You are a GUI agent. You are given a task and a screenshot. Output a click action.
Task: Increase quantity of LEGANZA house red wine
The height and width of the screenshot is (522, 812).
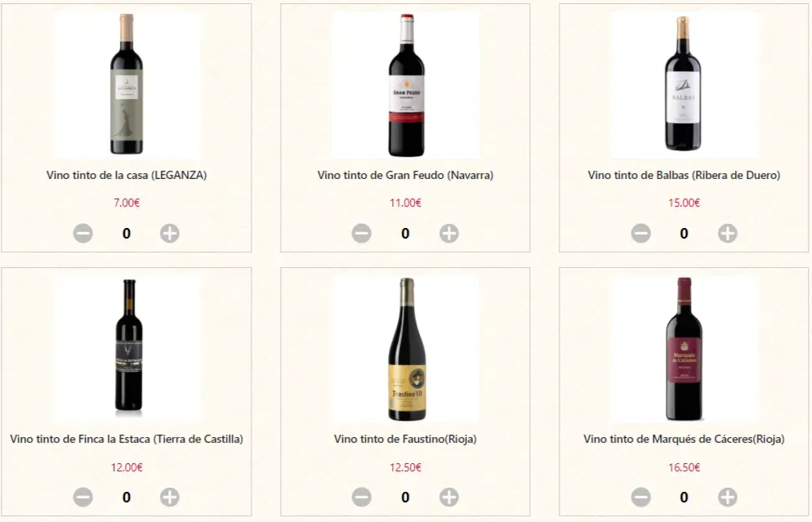pyautogui.click(x=169, y=234)
